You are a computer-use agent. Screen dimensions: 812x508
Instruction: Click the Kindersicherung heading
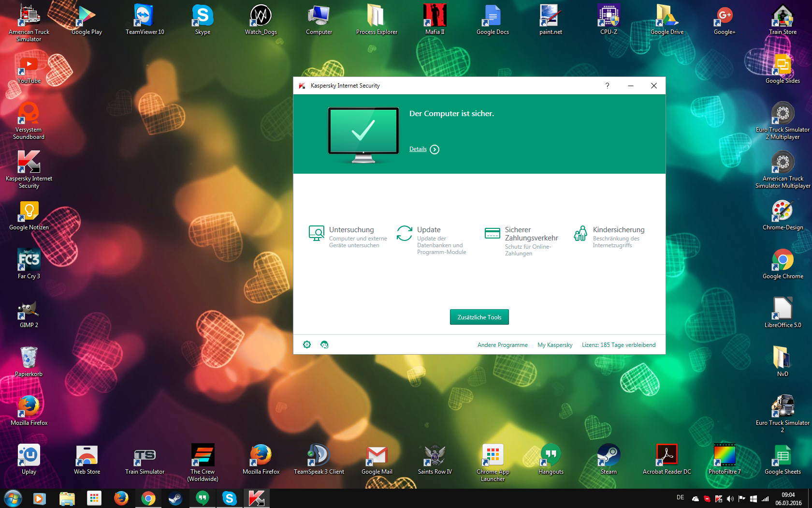coord(619,230)
